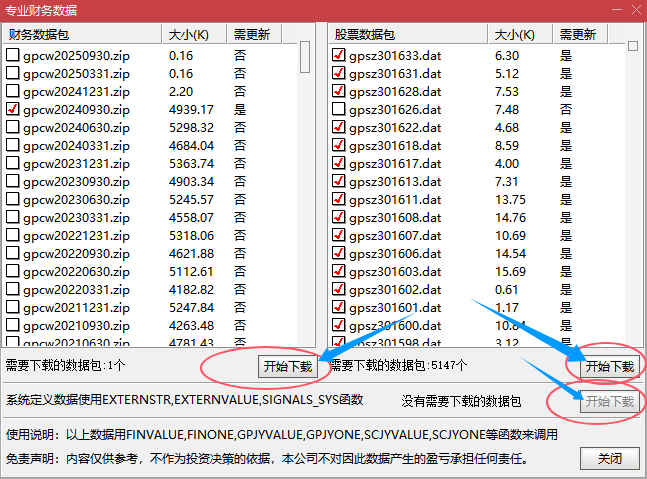Click the stock list scrollbar thumb
The height and width of the screenshot is (479, 647).
coord(632,47)
